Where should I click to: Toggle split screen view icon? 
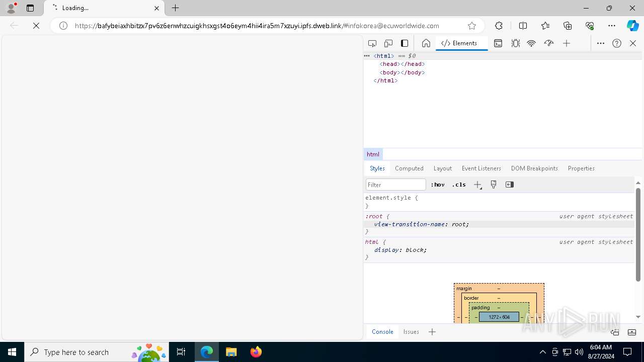coord(523,26)
